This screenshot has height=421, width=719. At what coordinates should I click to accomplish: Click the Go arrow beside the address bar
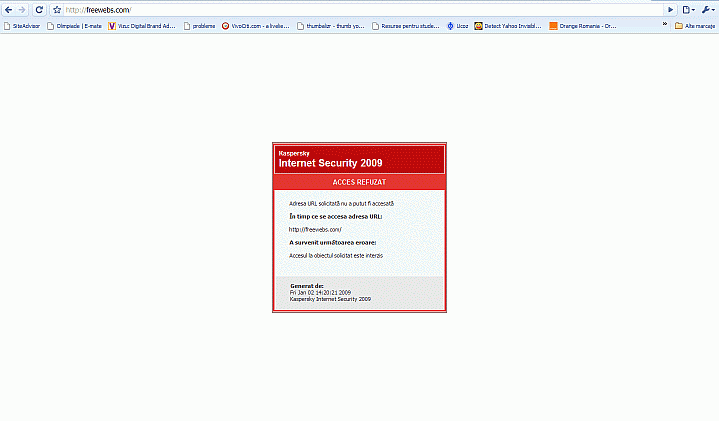[x=670, y=10]
